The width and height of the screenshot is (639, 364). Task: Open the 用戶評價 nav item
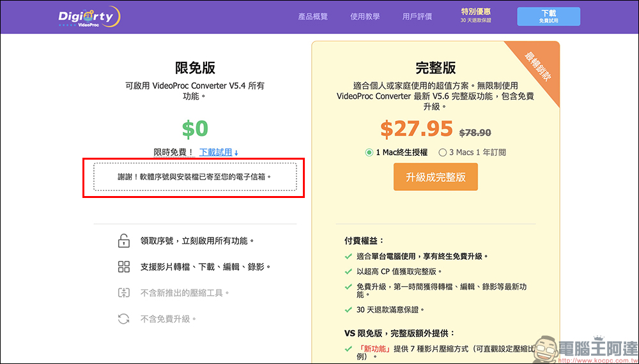point(417,17)
